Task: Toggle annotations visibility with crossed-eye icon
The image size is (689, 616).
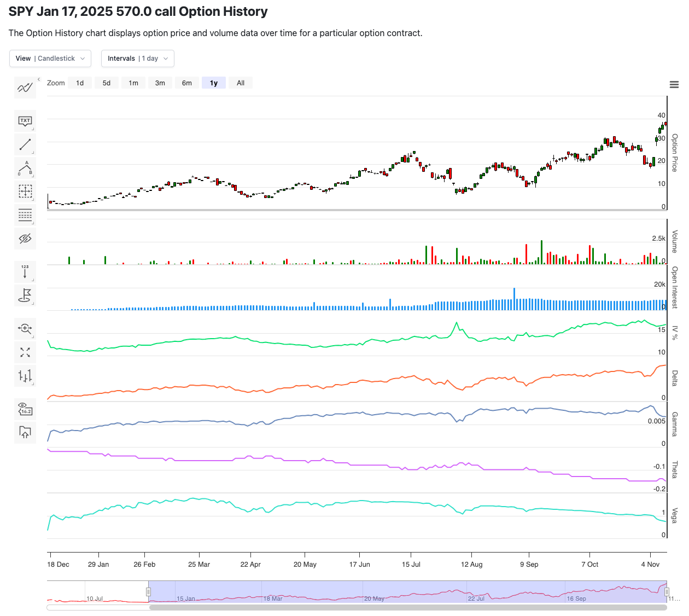Action: pyautogui.click(x=25, y=239)
